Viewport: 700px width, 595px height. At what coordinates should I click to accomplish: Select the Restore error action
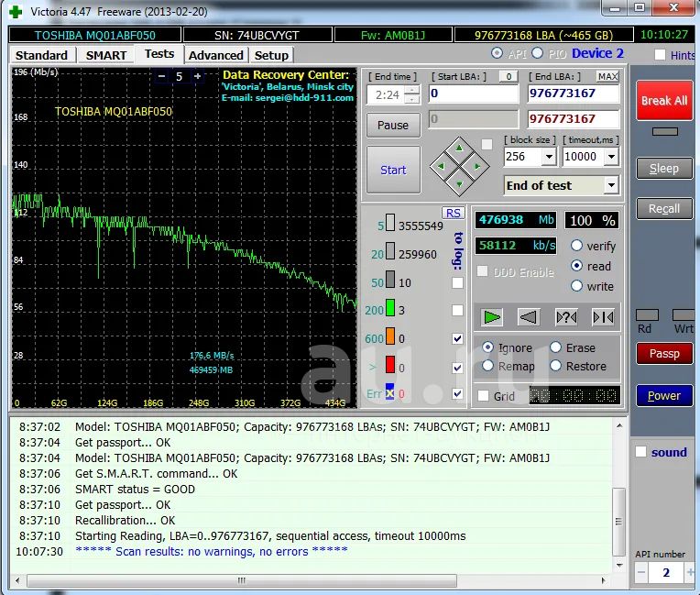556,366
